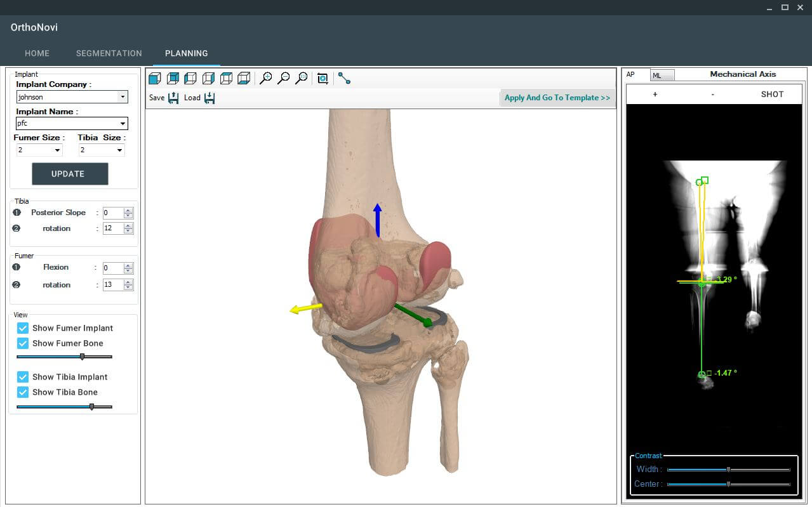Open the Implant Company dropdown

(x=123, y=97)
